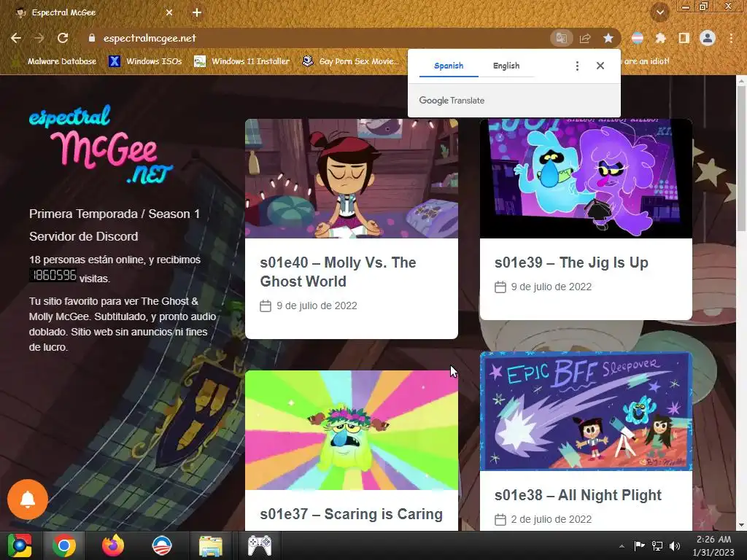This screenshot has width=747, height=560.
Task: Open the Servidor de Discord link
Action: [83, 236]
